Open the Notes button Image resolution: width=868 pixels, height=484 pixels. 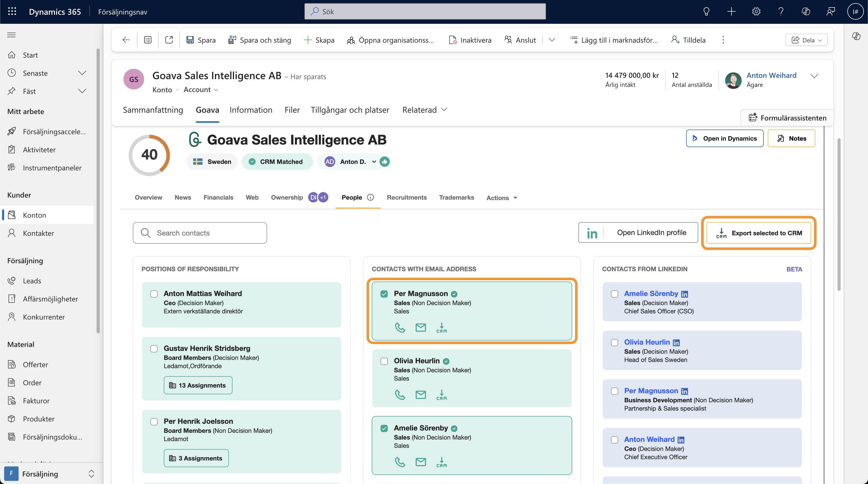coord(791,138)
